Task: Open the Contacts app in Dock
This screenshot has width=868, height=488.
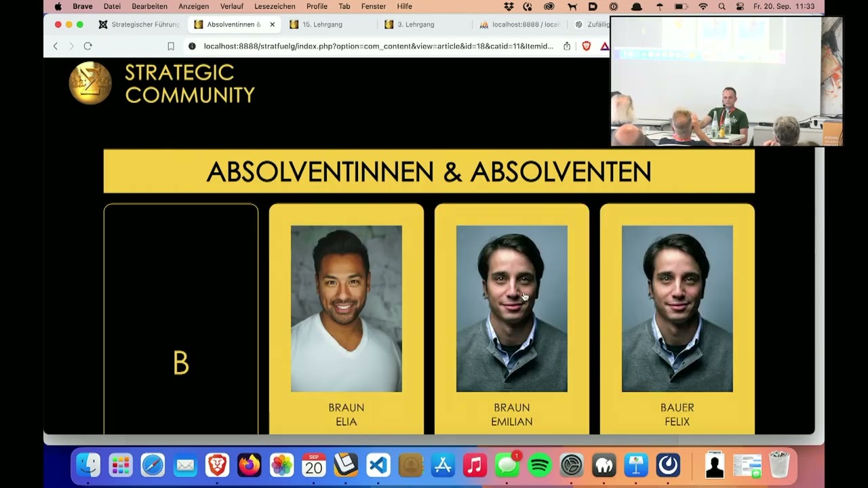Action: [x=410, y=466]
